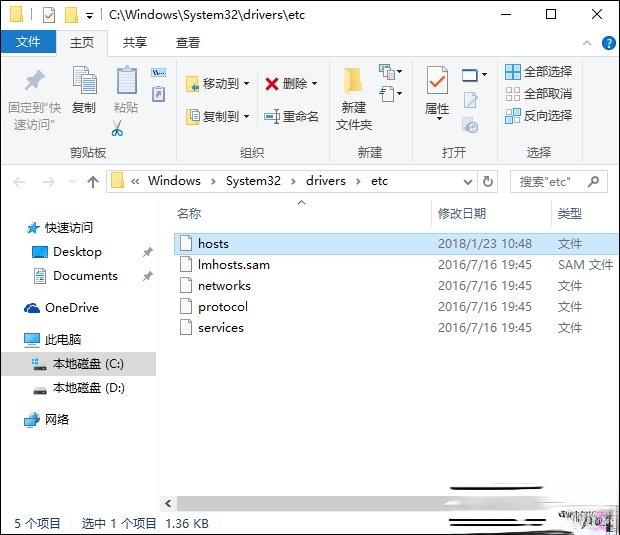Pin to Quick access icon in ribbon

click(35, 80)
